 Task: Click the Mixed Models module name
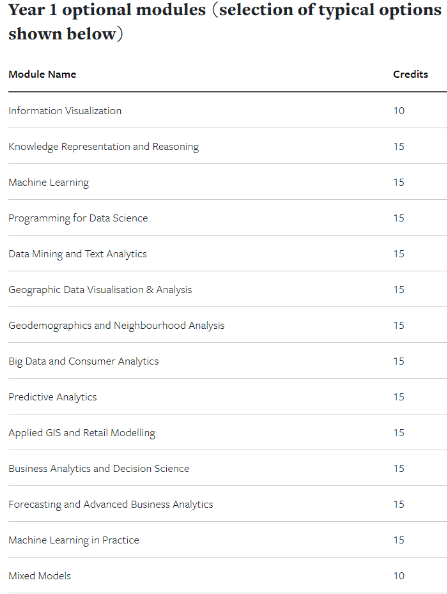pyautogui.click(x=40, y=576)
